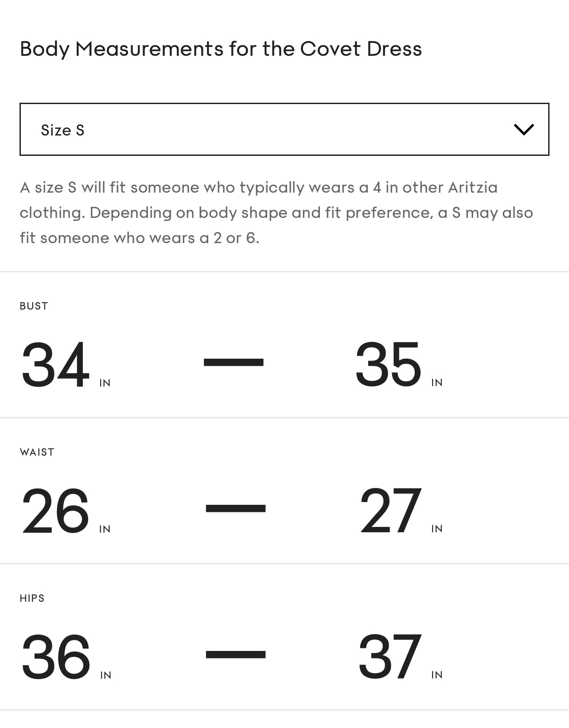Select the BUST section label
The image size is (569, 728).
pyautogui.click(x=34, y=306)
